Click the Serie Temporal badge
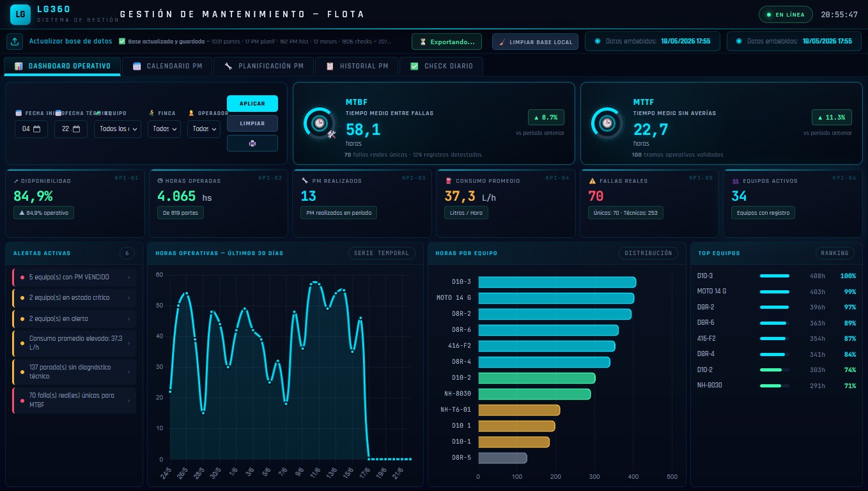The image size is (868, 491). click(382, 253)
